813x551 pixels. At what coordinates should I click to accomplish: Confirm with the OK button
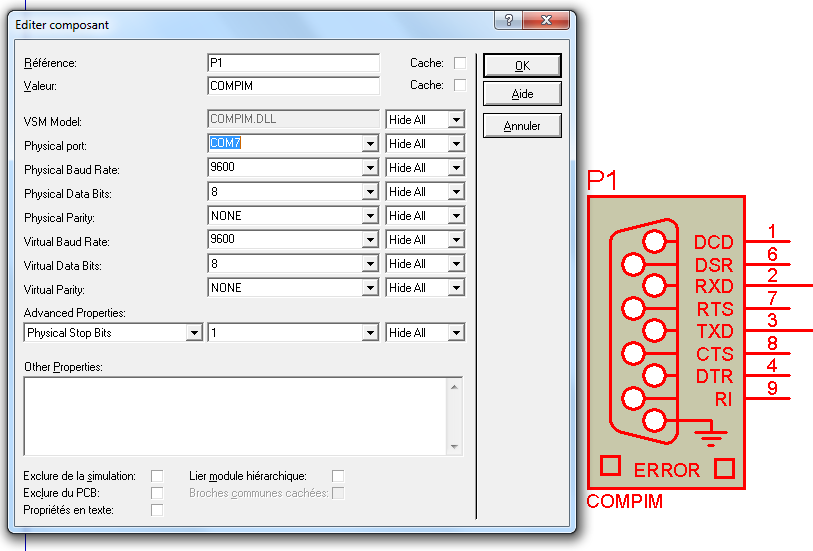(x=522, y=66)
